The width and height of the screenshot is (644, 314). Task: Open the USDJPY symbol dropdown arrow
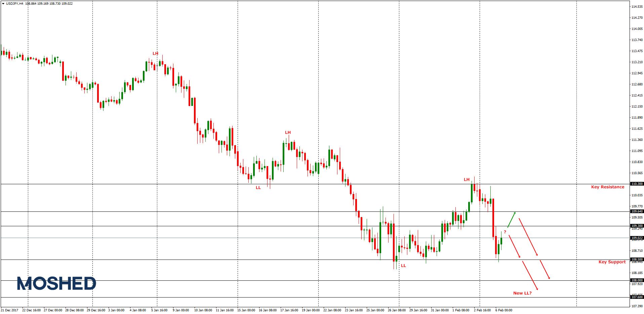[x=3, y=4]
